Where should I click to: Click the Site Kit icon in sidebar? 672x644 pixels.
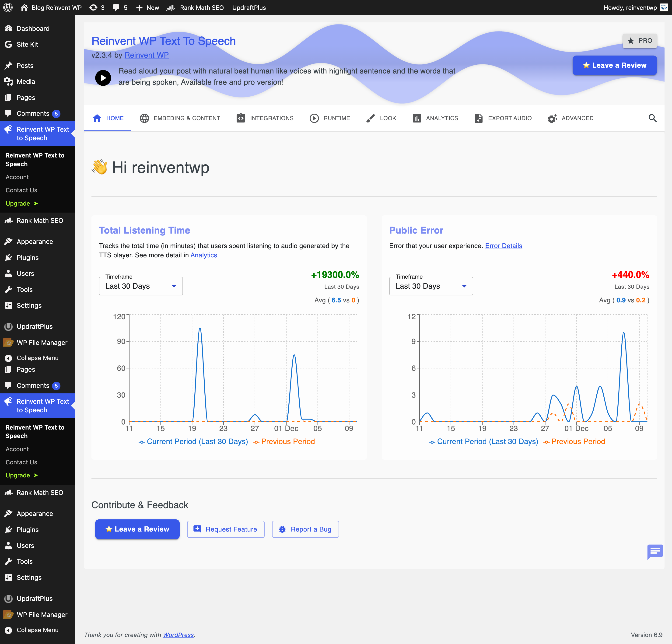(x=9, y=44)
